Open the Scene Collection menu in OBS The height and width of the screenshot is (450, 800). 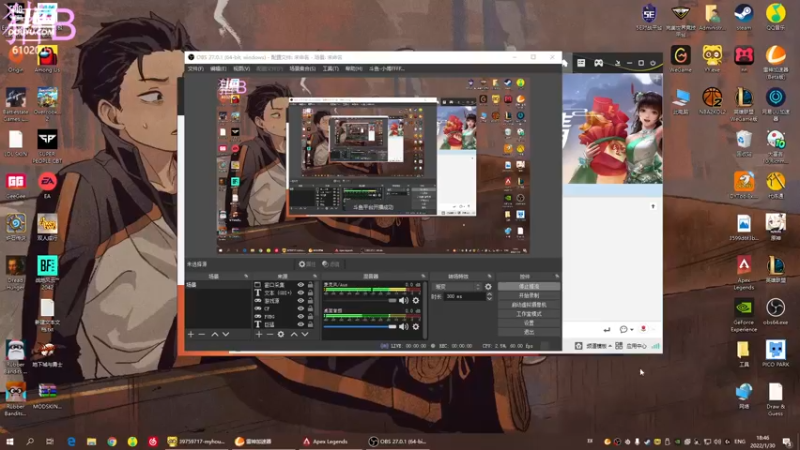[x=302, y=68]
